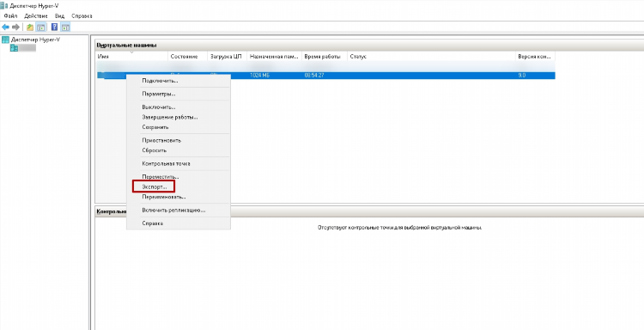Screen dimensions: 644x330
Task: Select Диспетчер Hyper-V root tree node
Action: coord(31,40)
